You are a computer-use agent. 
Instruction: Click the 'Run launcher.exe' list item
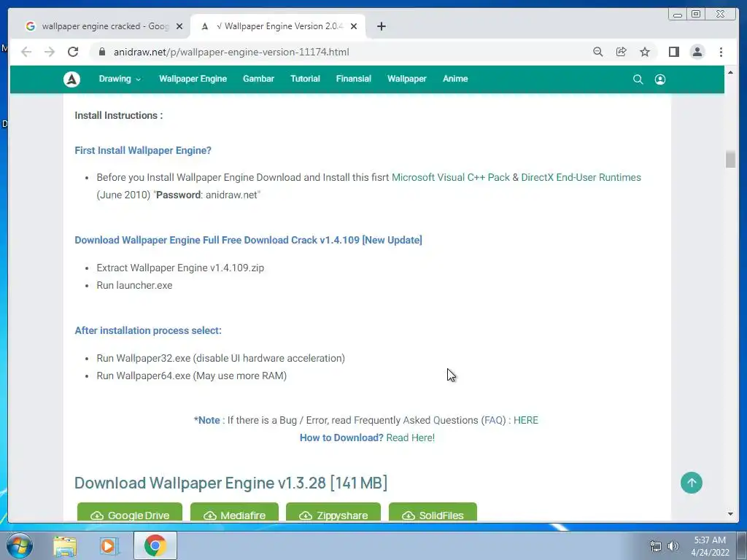134,285
